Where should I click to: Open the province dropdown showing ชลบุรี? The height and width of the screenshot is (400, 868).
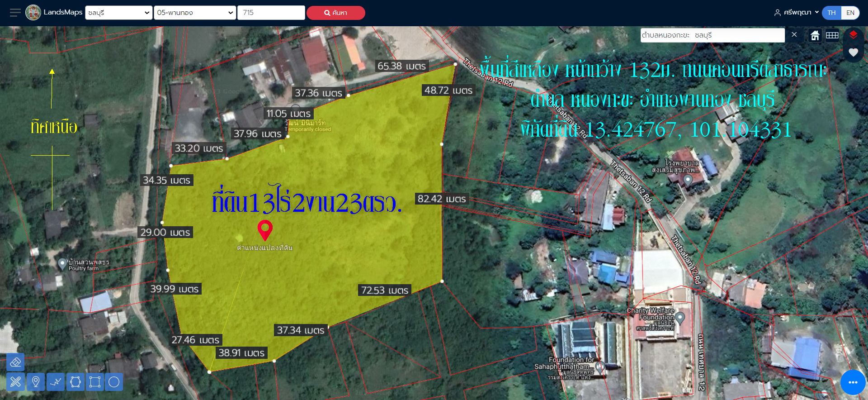pyautogui.click(x=118, y=13)
